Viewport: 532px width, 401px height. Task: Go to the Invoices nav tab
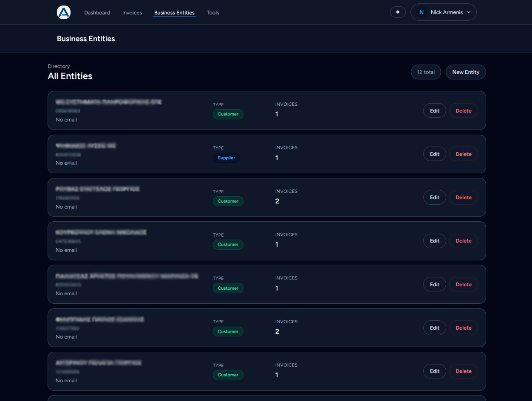[x=132, y=13]
